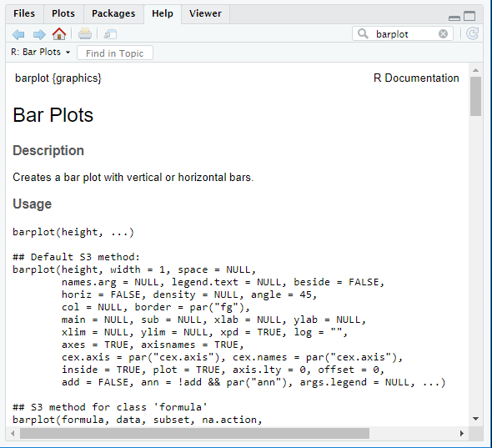Viewport: 492px width, 448px height.
Task: Switch to the Plots tab
Action: pos(63,14)
